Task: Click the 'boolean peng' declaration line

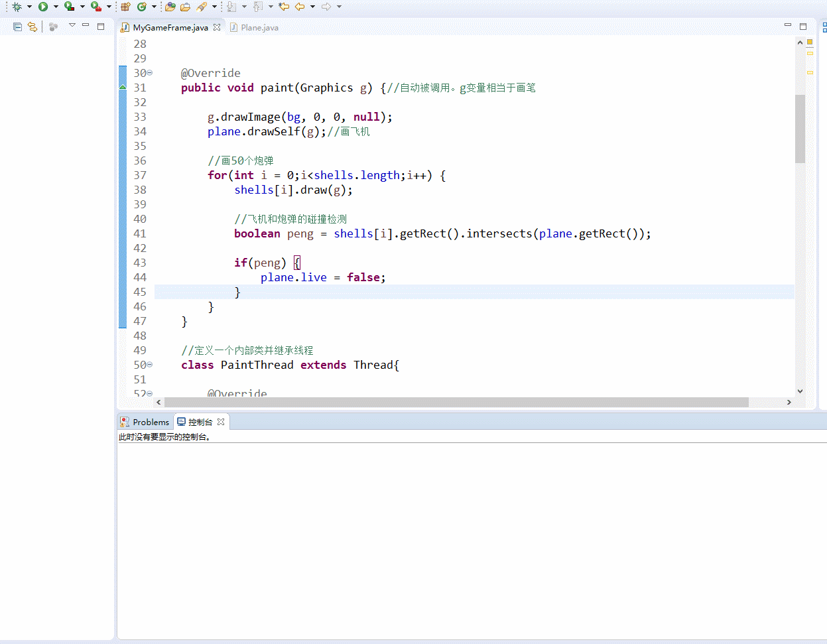Action: 442,233
